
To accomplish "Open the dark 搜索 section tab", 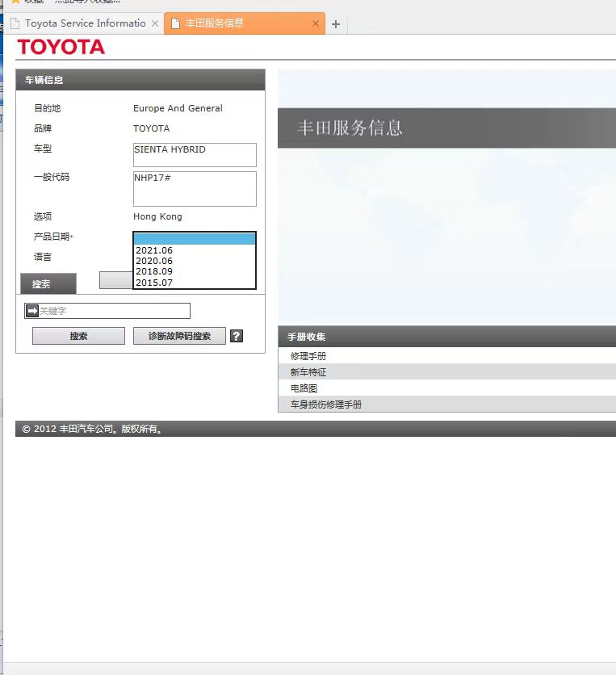I will tap(48, 283).
